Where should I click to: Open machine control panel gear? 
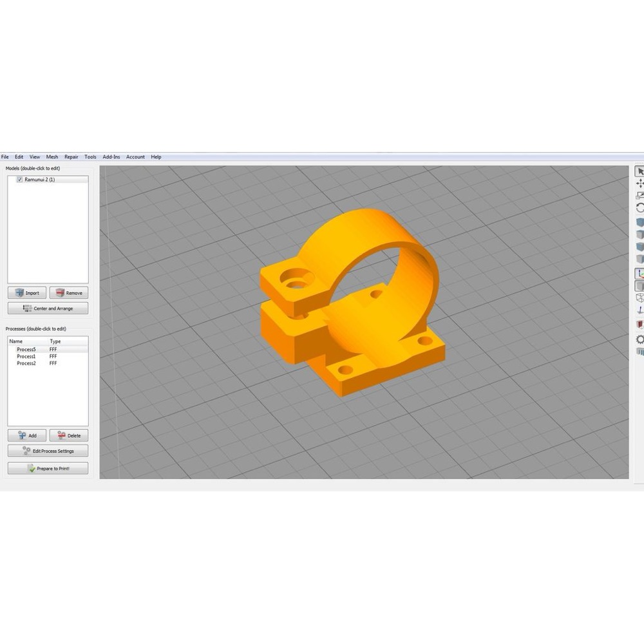click(x=640, y=339)
